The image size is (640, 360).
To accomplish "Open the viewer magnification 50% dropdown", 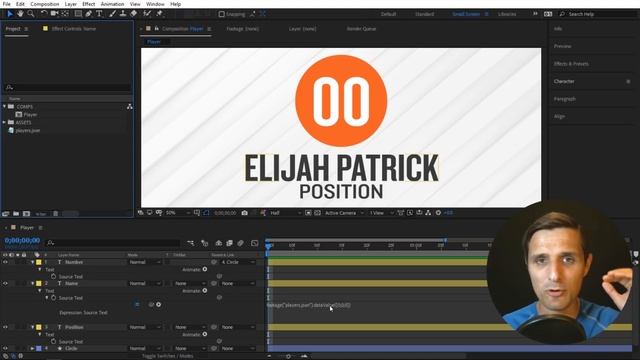I will [x=178, y=213].
